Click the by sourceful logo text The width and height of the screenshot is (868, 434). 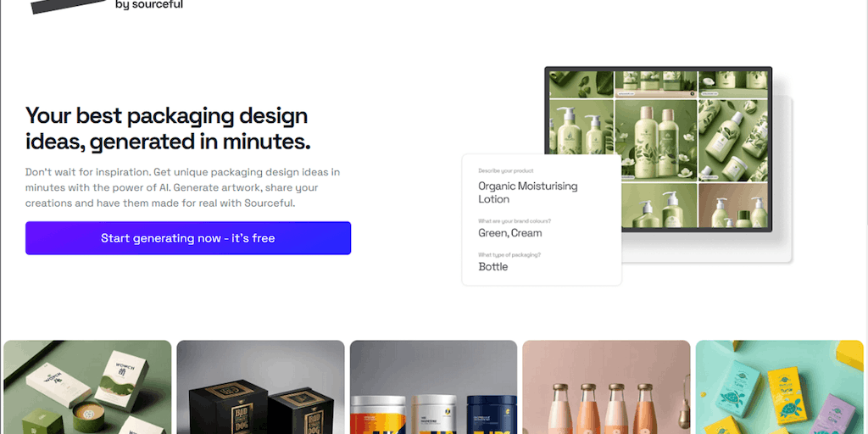pos(149,5)
